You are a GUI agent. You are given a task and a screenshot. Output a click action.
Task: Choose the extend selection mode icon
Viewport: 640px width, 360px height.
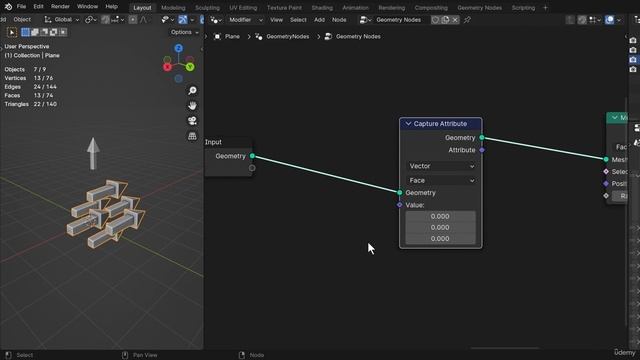point(35,32)
